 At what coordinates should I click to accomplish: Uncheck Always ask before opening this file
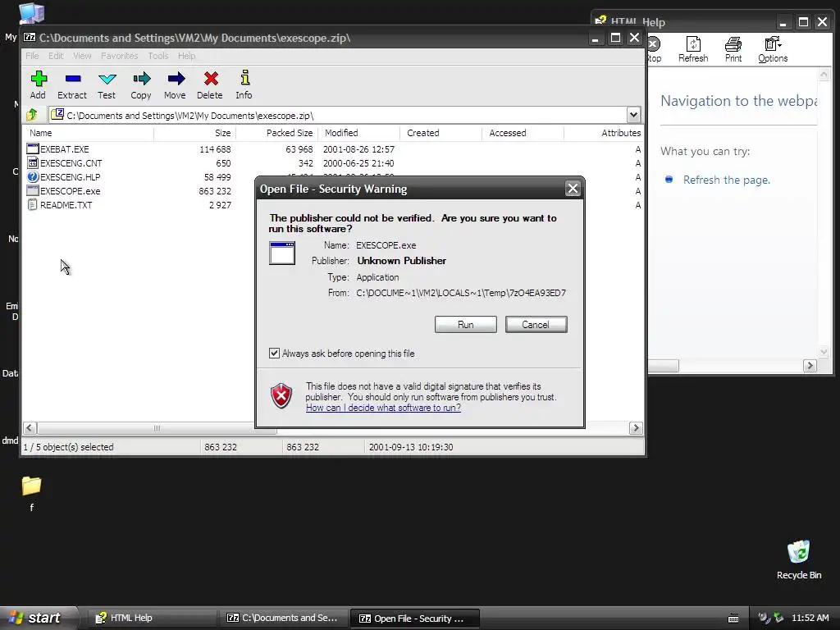pyautogui.click(x=274, y=353)
